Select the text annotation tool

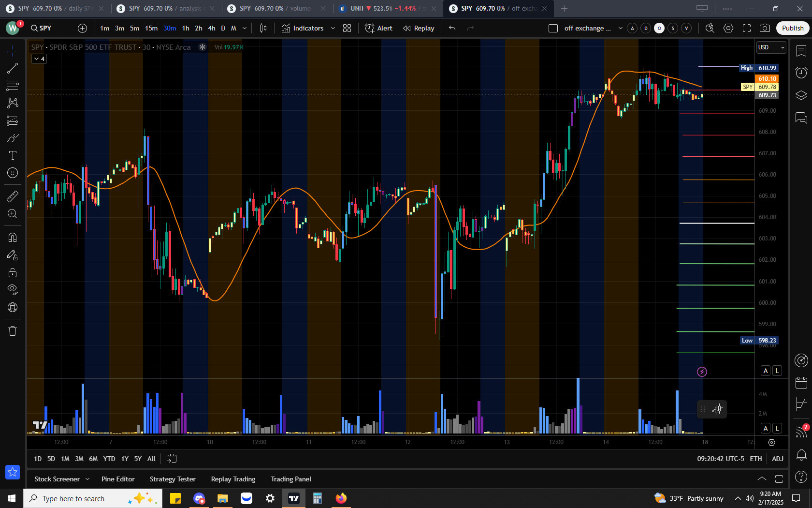point(13,155)
